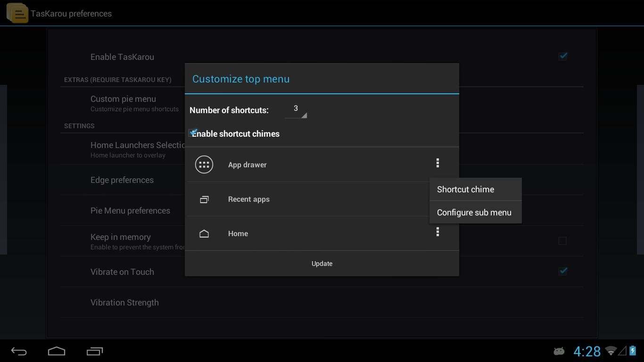Image resolution: width=644 pixels, height=362 pixels.
Task: Open Vibration Strength setting
Action: tap(124, 303)
